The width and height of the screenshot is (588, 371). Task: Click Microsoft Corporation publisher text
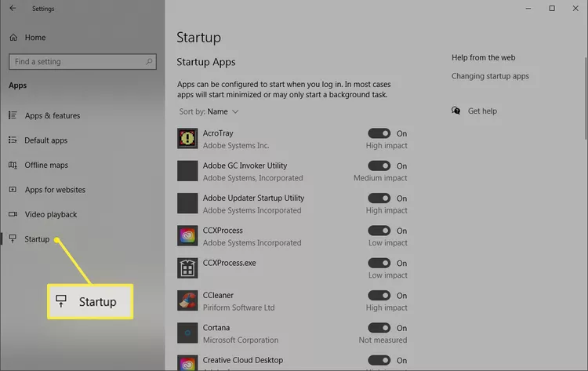pyautogui.click(x=241, y=340)
